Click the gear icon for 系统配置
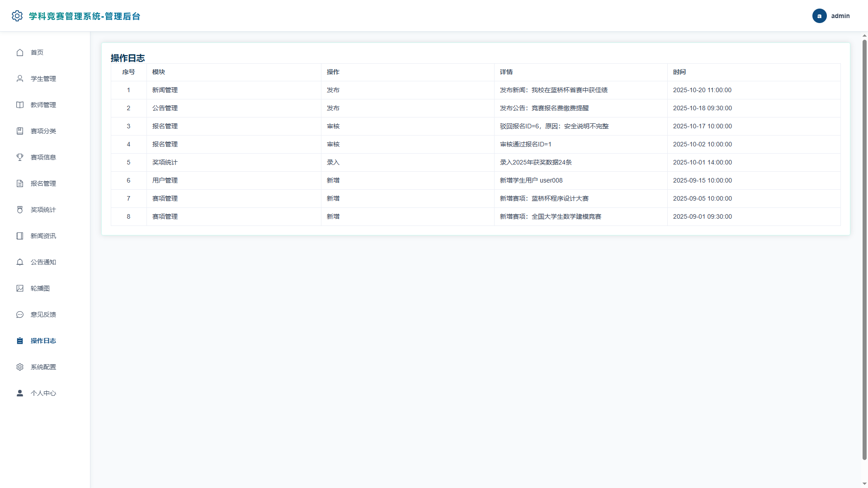Image resolution: width=868 pixels, height=488 pixels. [20, 367]
